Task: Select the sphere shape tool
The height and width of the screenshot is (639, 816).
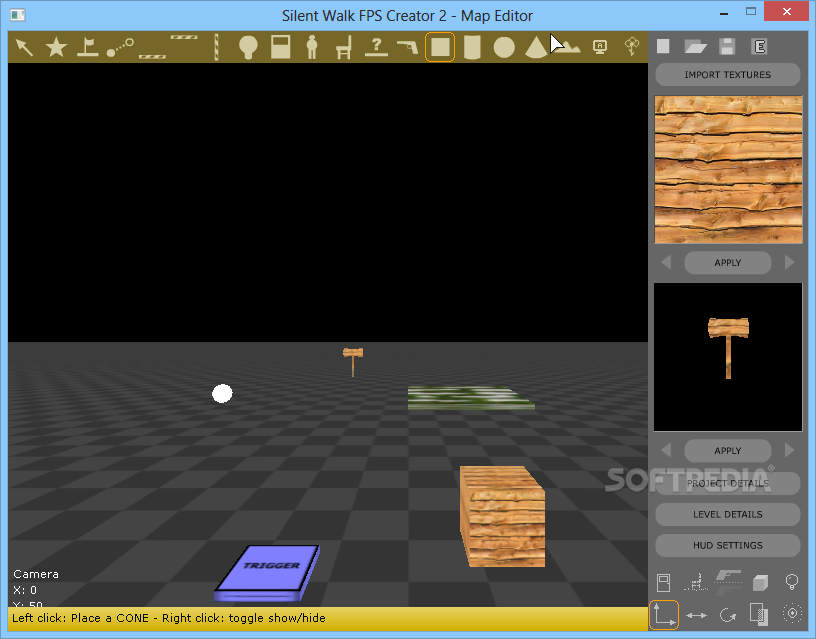Action: pyautogui.click(x=504, y=47)
